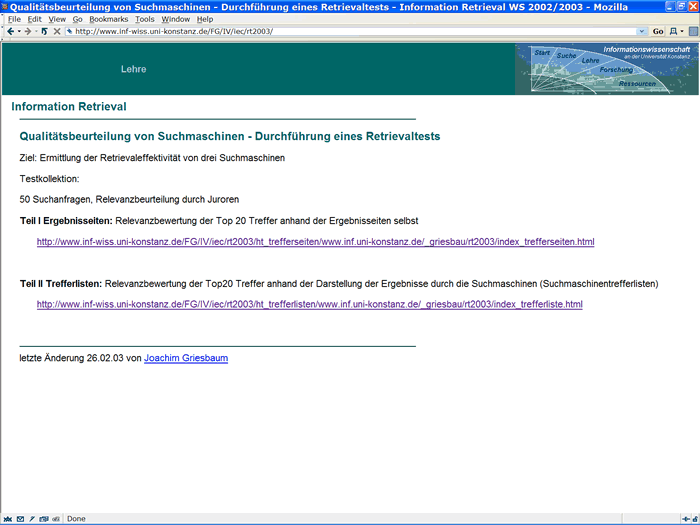Minimize the Mozilla window
The image size is (700, 525).
pyautogui.click(x=670, y=6)
